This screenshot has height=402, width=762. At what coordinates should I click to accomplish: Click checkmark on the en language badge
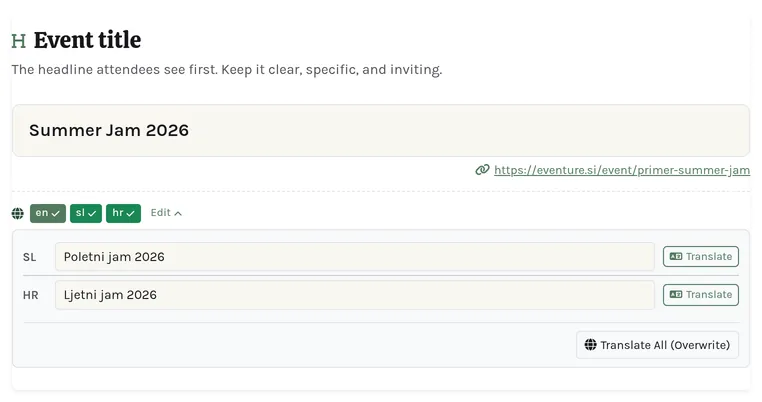tap(56, 213)
